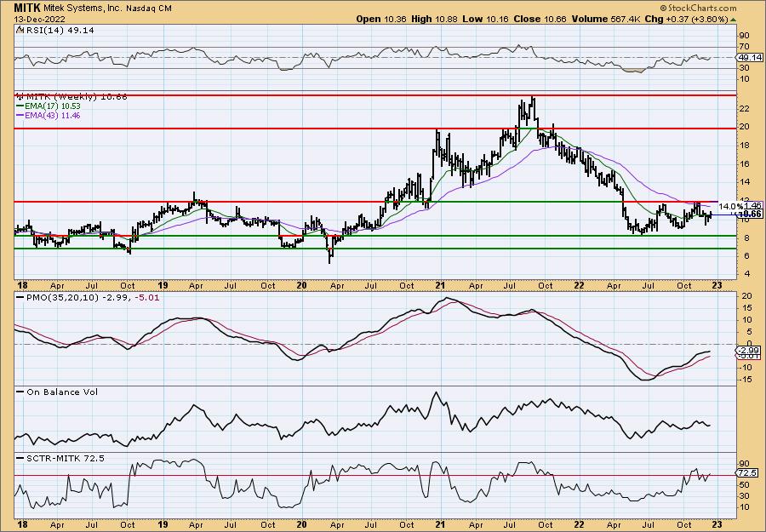Click the '14.0%' annotation near price axis

[x=729, y=206]
